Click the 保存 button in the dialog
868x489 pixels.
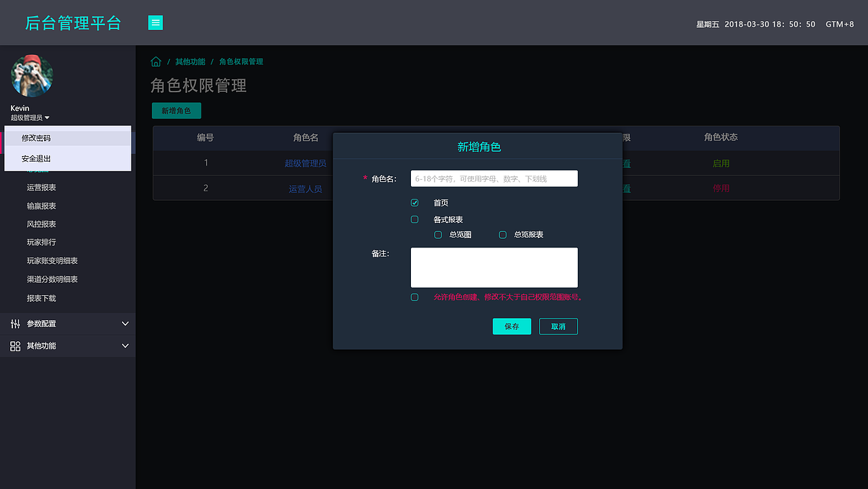point(511,326)
